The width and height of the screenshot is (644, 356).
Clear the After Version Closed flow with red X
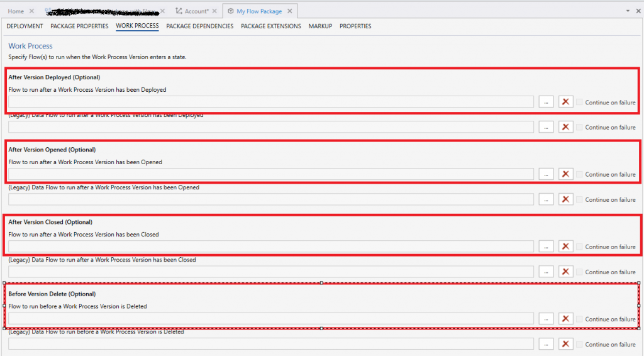(x=565, y=247)
